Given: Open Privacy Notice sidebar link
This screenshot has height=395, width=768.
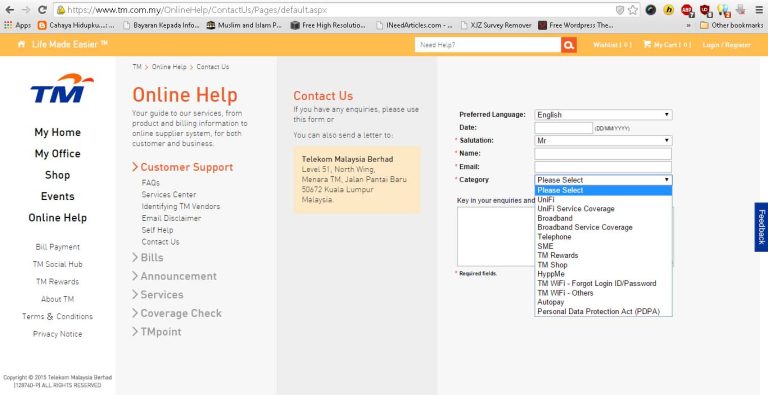Looking at the screenshot, I should [x=57, y=334].
